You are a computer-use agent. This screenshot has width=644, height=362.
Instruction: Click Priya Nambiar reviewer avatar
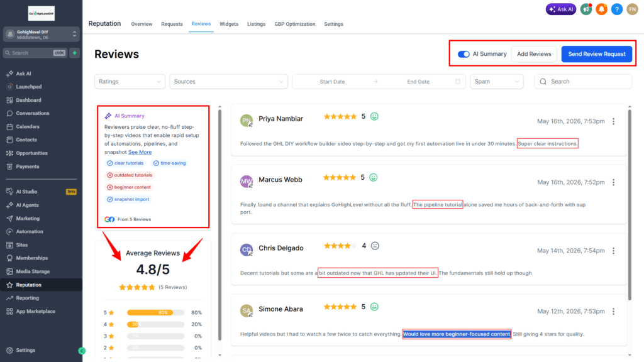point(247,121)
